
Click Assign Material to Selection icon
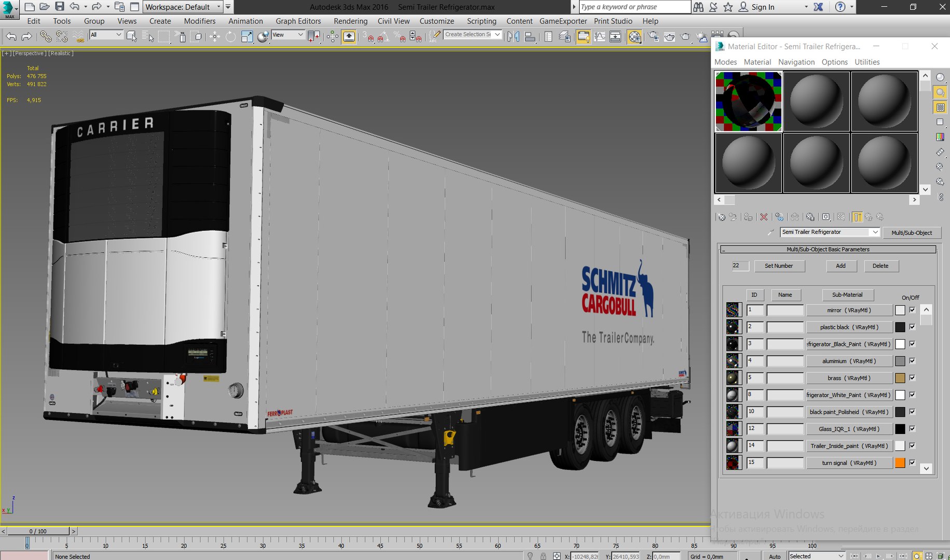click(x=748, y=217)
